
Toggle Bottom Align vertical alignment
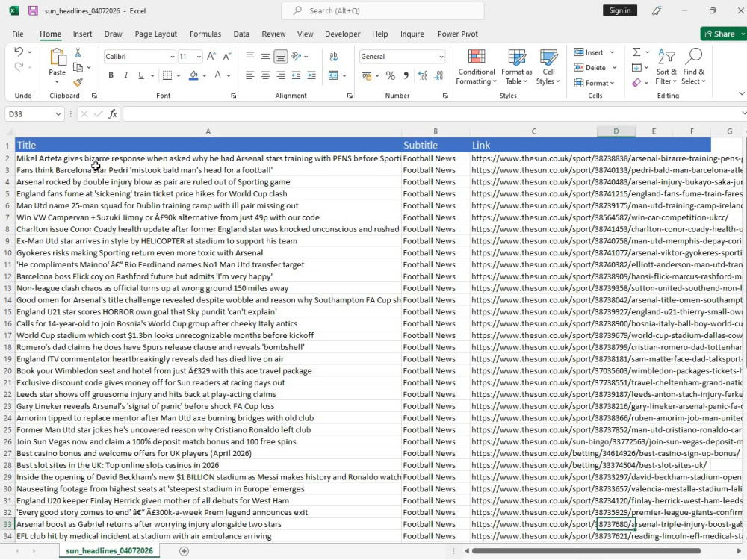pyautogui.click(x=281, y=57)
